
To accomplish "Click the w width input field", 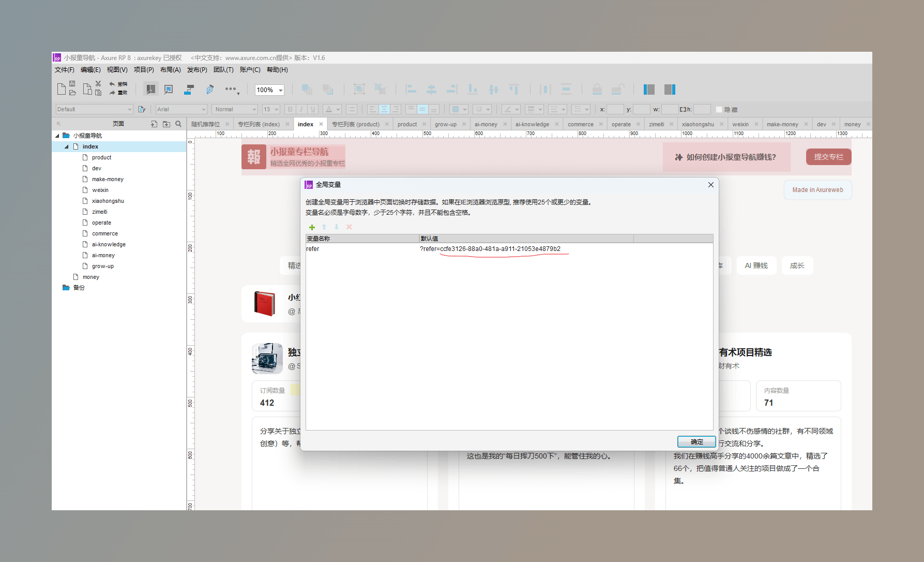I will [x=670, y=109].
